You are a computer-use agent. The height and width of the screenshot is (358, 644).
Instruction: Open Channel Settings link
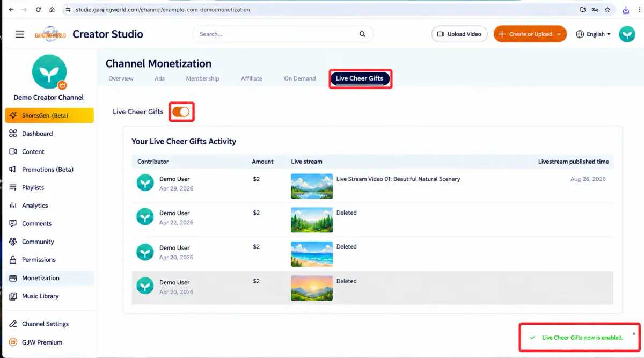[x=45, y=324]
